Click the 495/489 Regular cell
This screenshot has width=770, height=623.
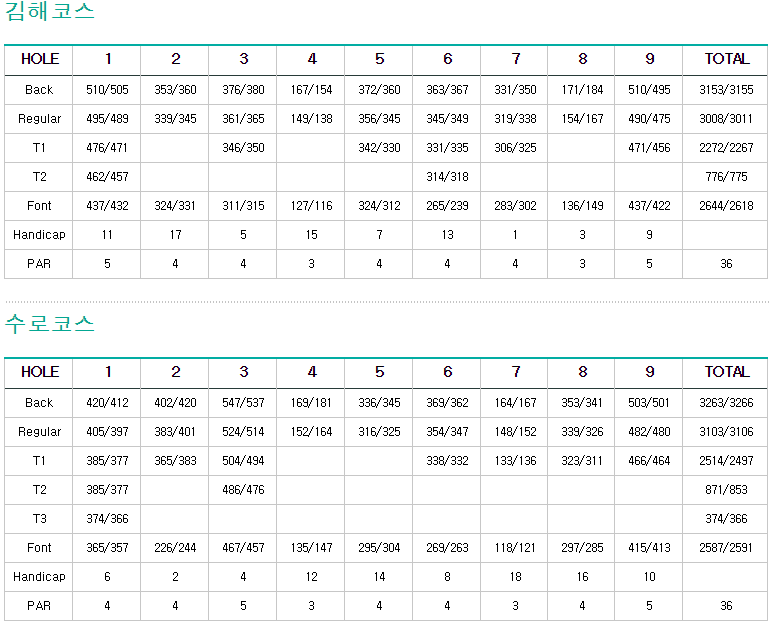(x=107, y=119)
